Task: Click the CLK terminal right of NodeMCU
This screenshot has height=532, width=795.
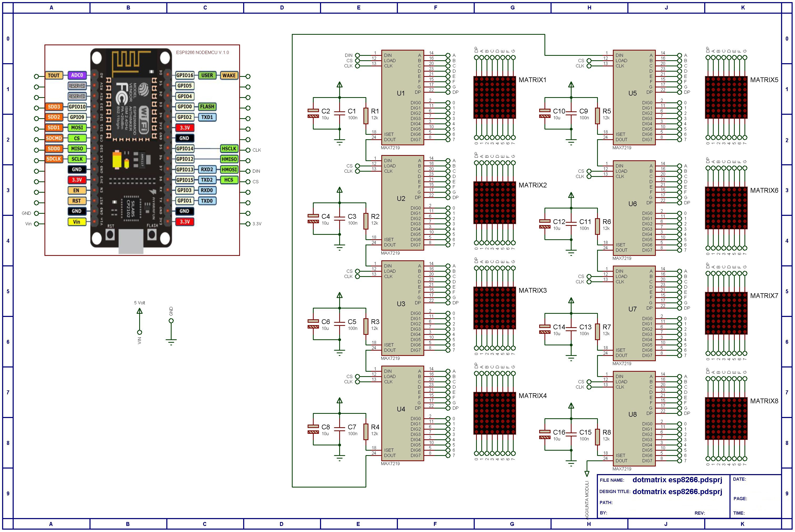Action: [248, 150]
